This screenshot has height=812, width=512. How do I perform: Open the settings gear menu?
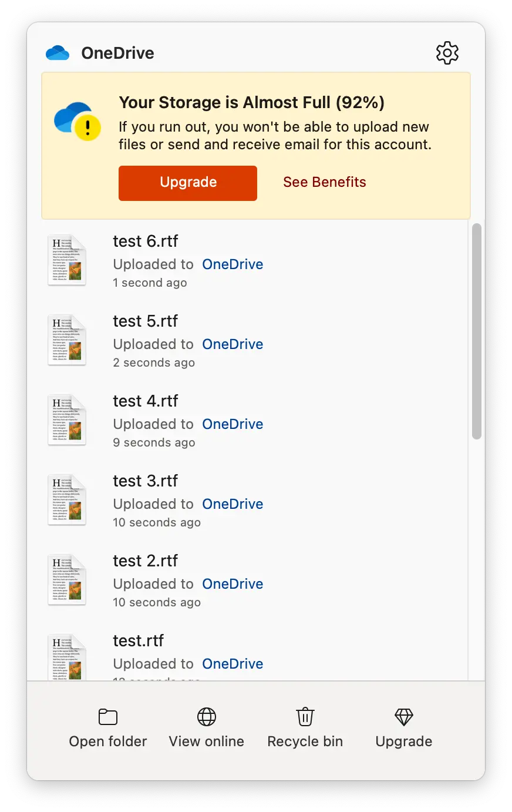(x=447, y=53)
